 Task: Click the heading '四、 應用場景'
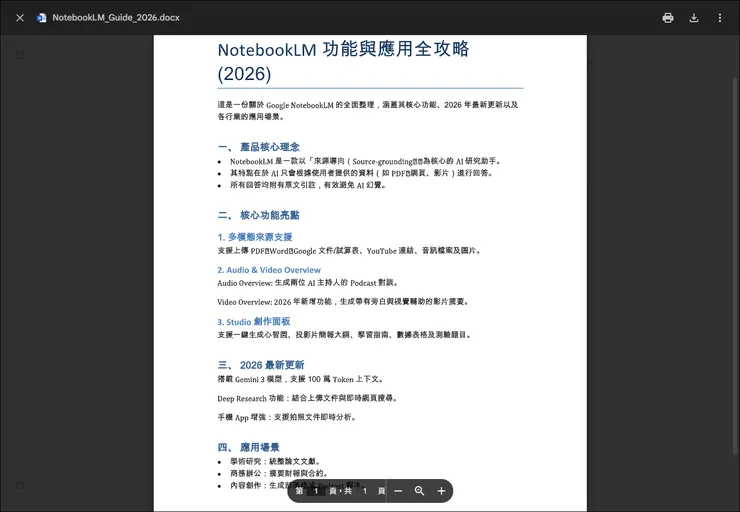pos(249,447)
